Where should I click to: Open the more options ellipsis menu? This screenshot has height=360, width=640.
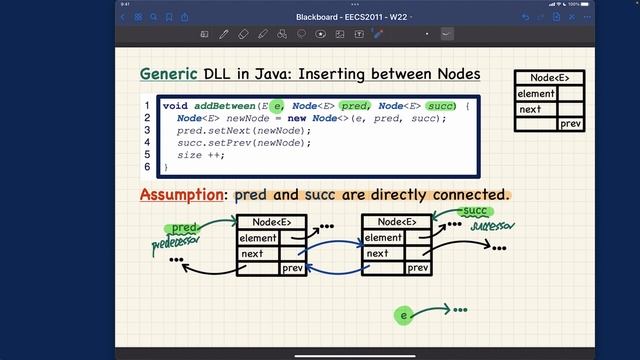point(587,17)
